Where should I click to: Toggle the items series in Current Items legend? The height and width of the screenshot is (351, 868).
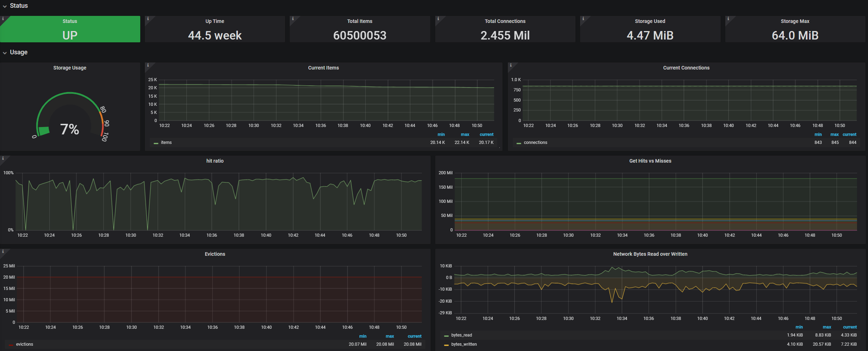point(166,142)
